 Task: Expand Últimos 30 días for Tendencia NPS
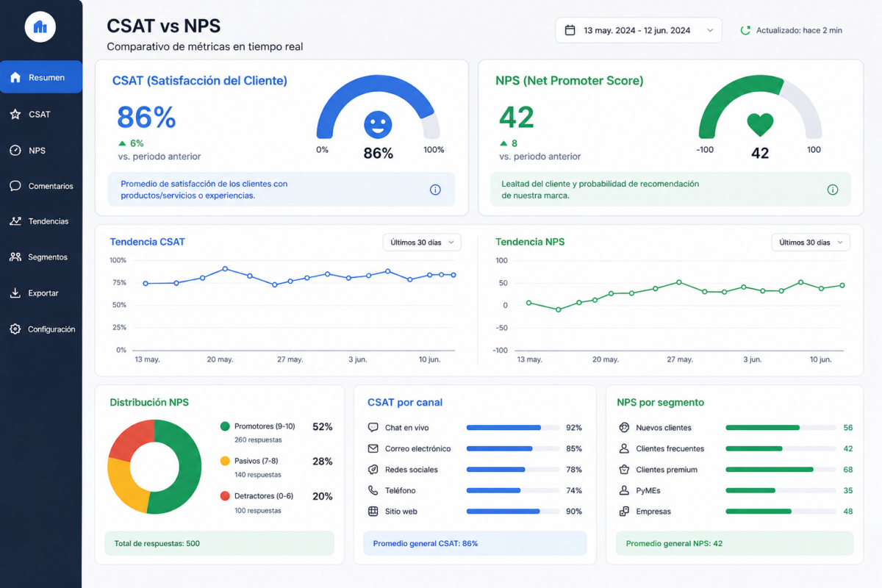pos(811,242)
